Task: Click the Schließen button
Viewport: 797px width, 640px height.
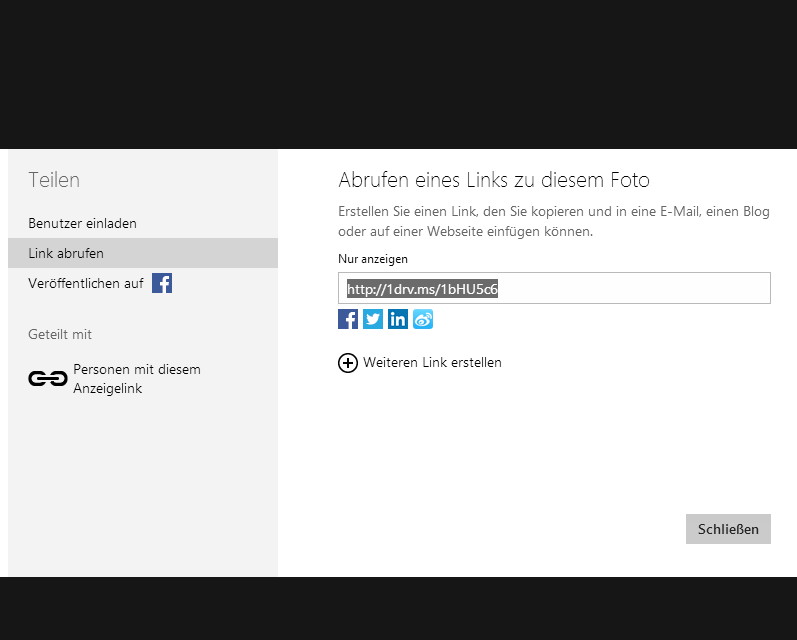Action: tap(728, 529)
